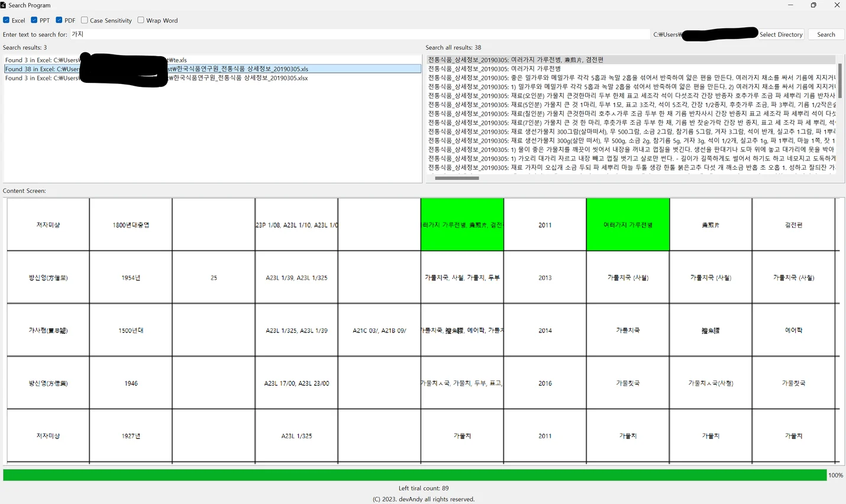Select result line starting '재료(7인분) 가물치'

(x=631, y=122)
